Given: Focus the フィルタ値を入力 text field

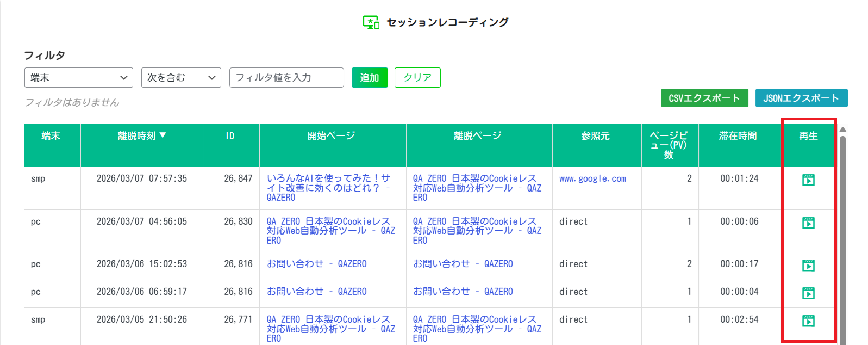Looking at the screenshot, I should (x=286, y=77).
